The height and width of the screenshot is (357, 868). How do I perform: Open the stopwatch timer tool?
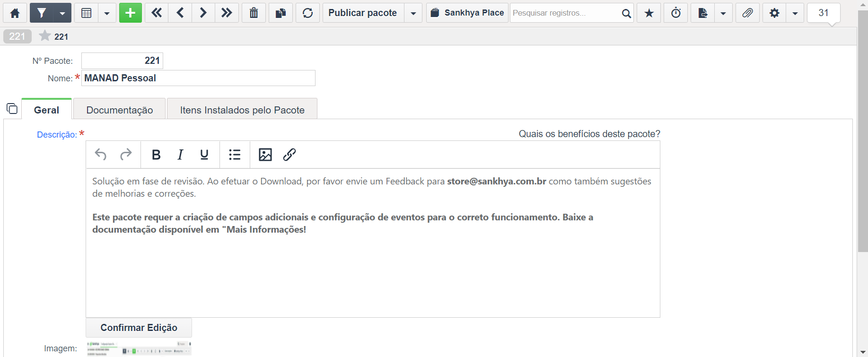click(x=676, y=13)
